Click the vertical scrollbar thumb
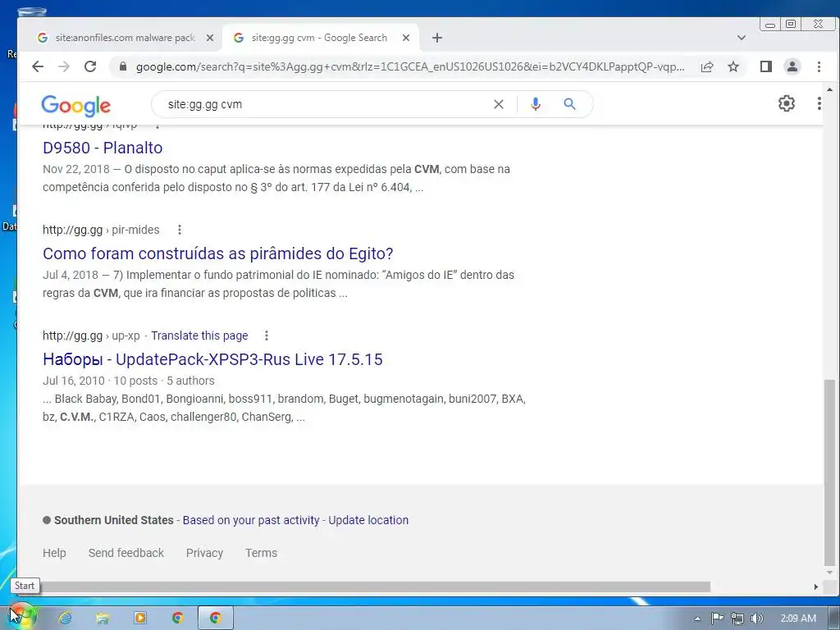 [x=829, y=472]
